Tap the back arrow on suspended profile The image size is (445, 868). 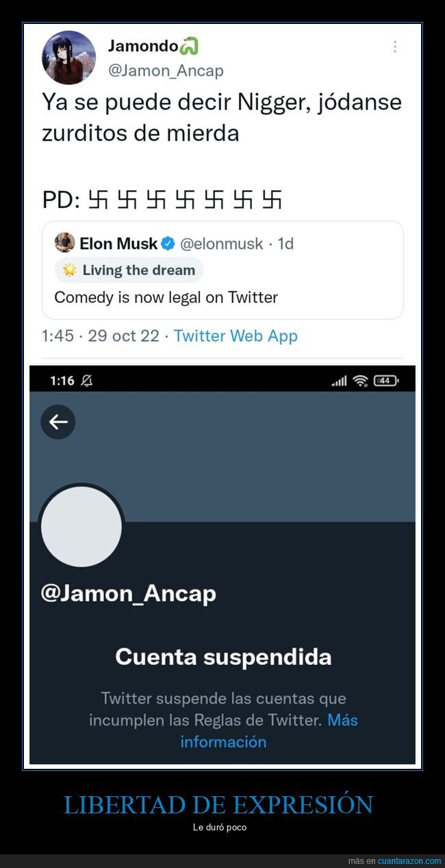point(58,422)
